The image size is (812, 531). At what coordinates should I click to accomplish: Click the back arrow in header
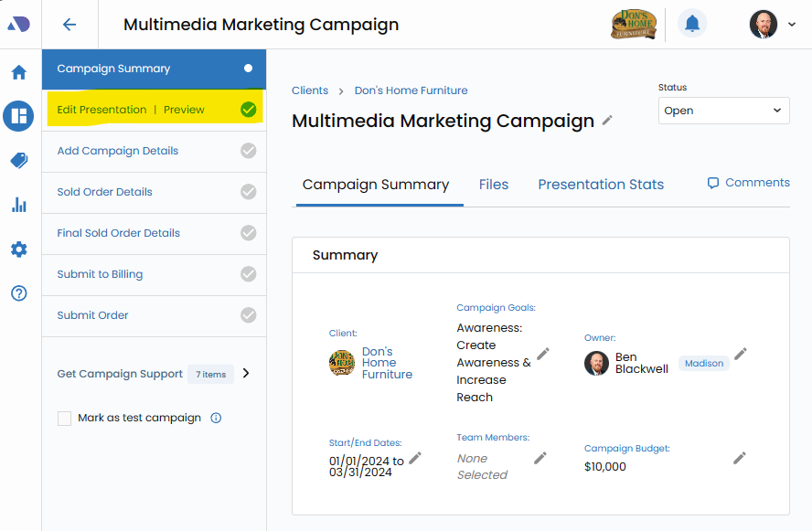(69, 25)
